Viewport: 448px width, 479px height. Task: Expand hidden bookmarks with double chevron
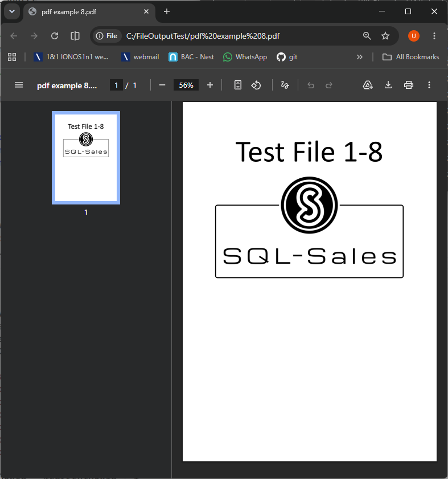tap(359, 57)
